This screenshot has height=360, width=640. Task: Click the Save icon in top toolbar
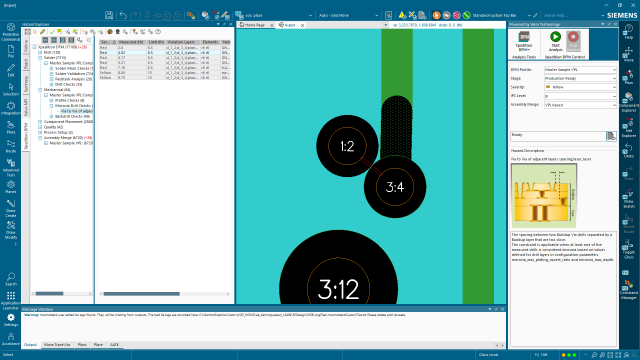point(109,15)
